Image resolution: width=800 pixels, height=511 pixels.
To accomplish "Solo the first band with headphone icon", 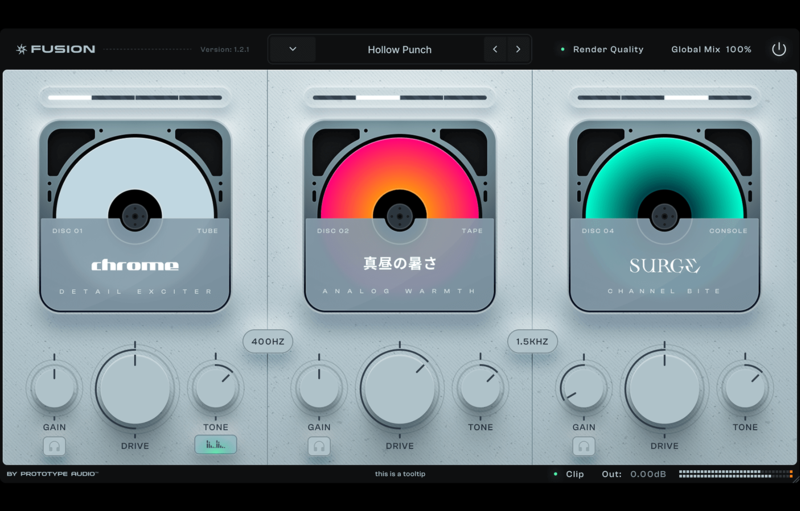I will [x=54, y=446].
